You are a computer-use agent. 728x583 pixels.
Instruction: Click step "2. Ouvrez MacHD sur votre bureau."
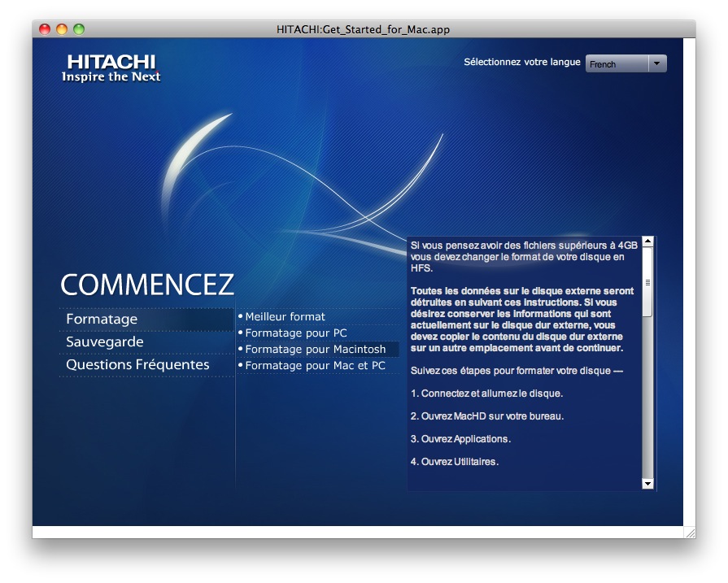click(x=487, y=416)
